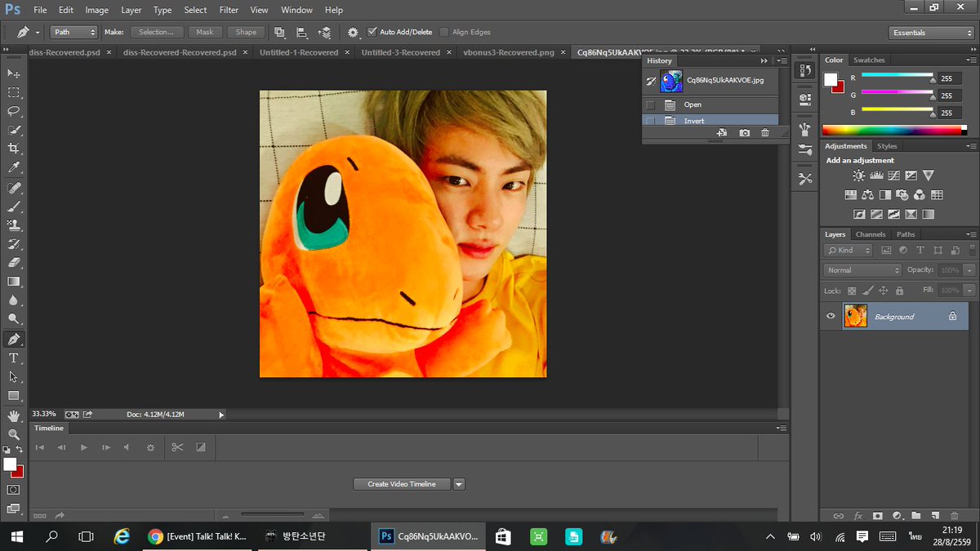Image resolution: width=980 pixels, height=551 pixels.
Task: Select the Crop tool
Action: 14,149
